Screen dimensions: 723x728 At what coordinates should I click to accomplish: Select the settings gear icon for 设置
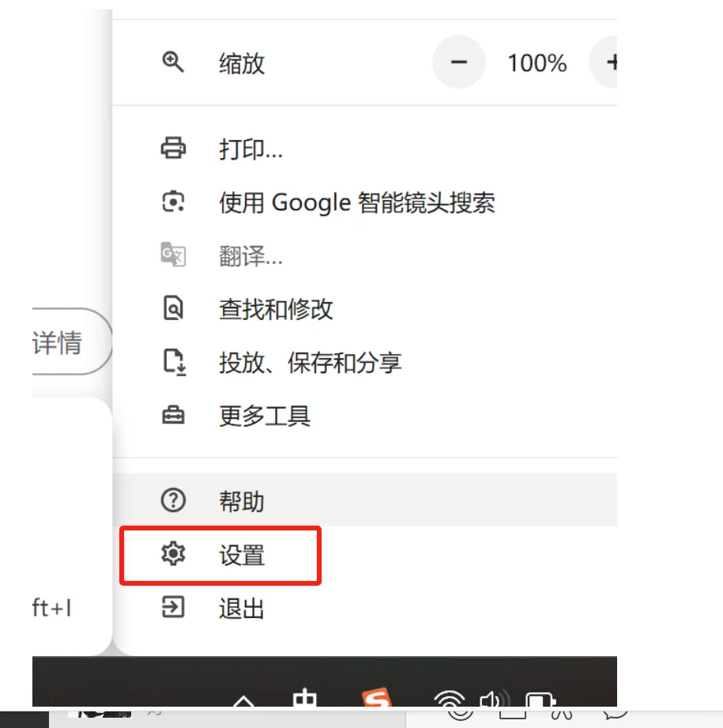(172, 554)
